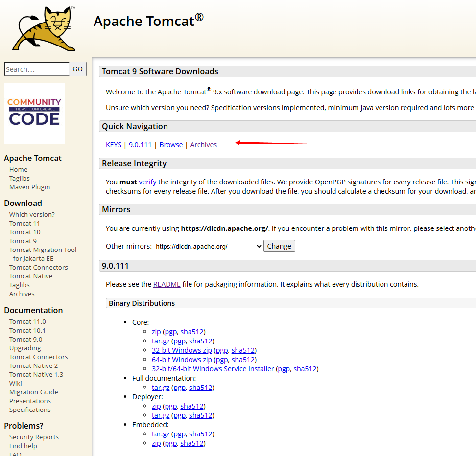
Task: Click the Apache Tomcat cat logo
Action: click(x=44, y=29)
